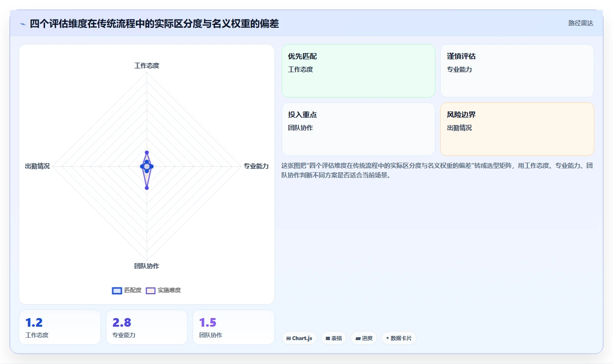This screenshot has width=613, height=364.
Task: Click the description paragraph under the cards
Action: [x=438, y=170]
